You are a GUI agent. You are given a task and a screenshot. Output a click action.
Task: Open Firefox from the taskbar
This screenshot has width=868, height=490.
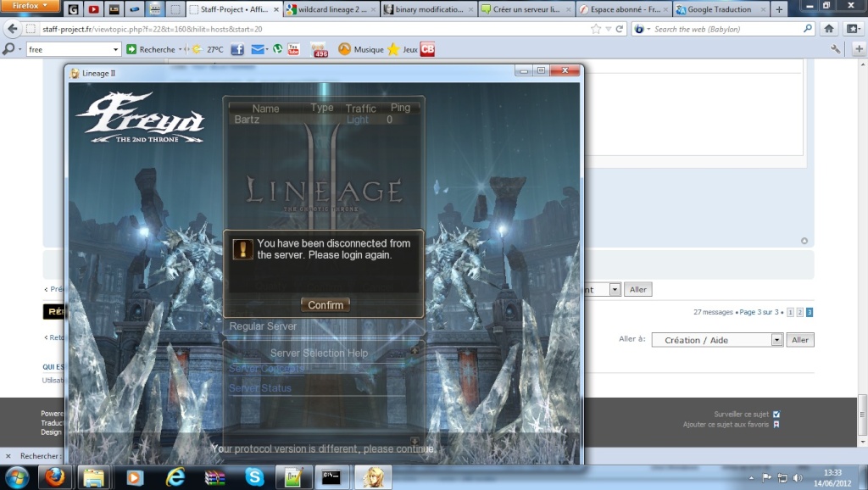click(55, 477)
